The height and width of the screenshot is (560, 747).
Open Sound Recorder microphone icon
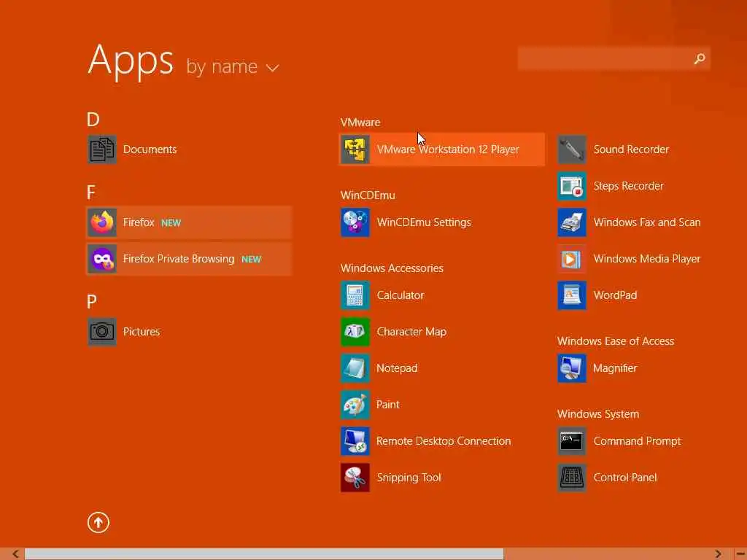tap(572, 149)
